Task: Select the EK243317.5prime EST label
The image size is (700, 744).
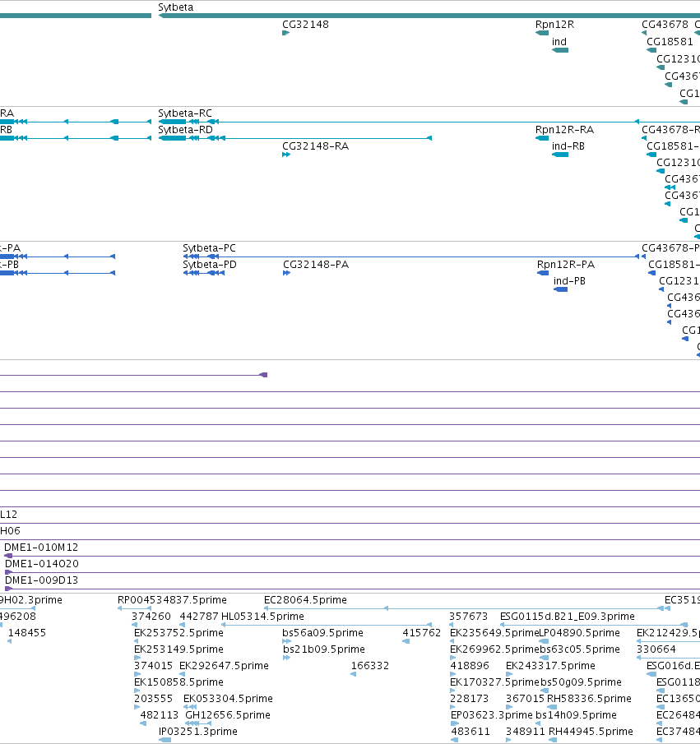Action: (x=550, y=666)
